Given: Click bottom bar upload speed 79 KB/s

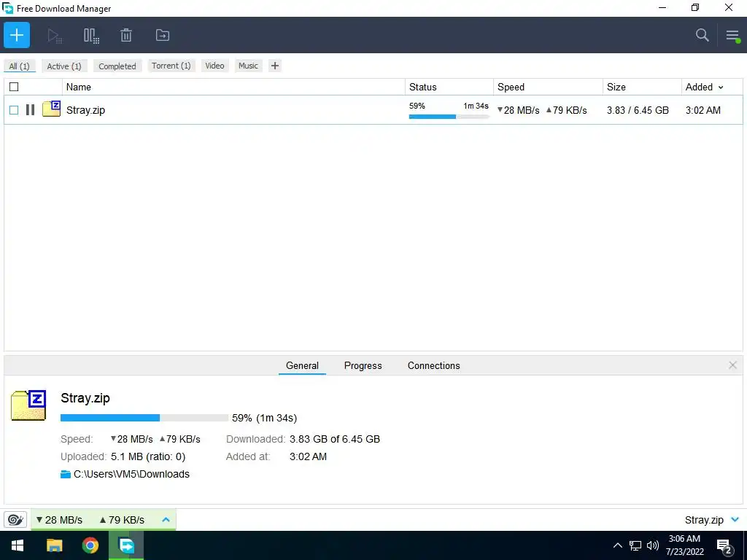Looking at the screenshot, I should click(x=122, y=520).
